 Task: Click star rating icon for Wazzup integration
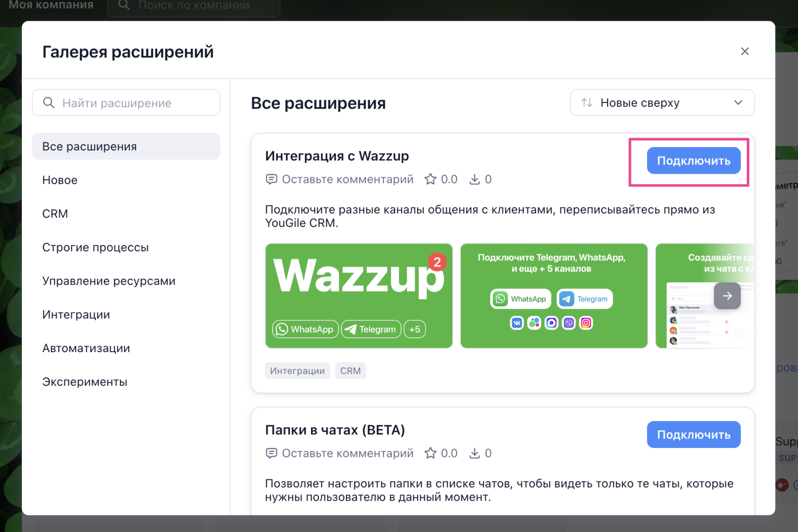(430, 179)
